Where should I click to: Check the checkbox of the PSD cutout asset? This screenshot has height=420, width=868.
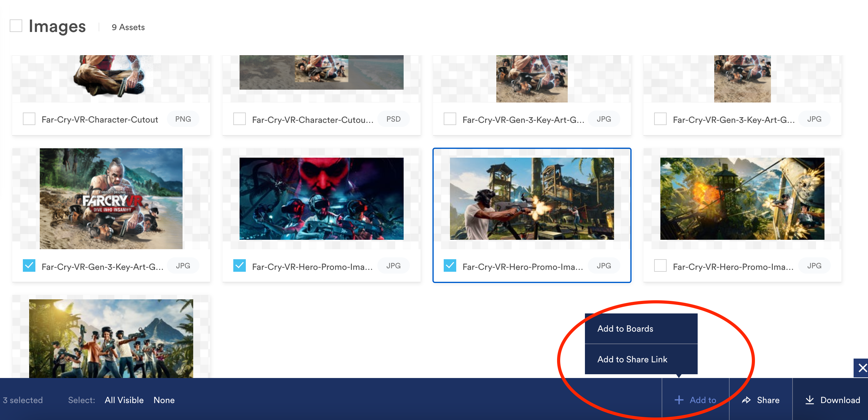click(239, 119)
